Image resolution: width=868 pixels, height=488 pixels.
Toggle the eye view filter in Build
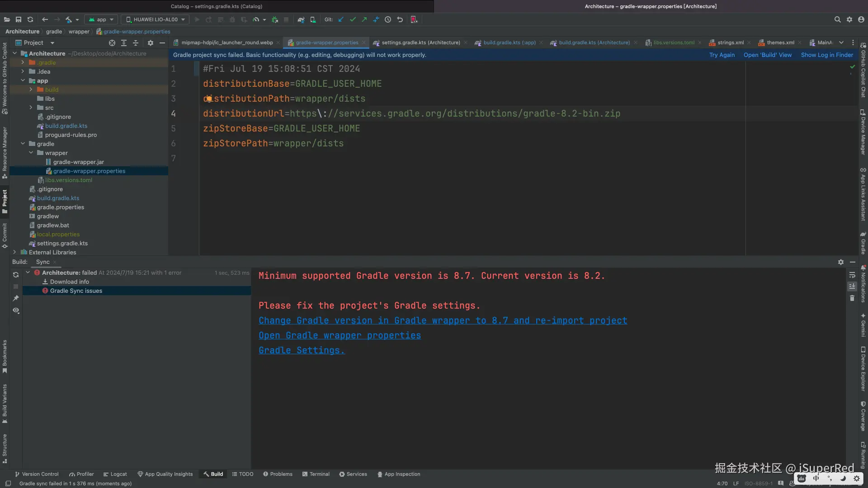click(16, 310)
